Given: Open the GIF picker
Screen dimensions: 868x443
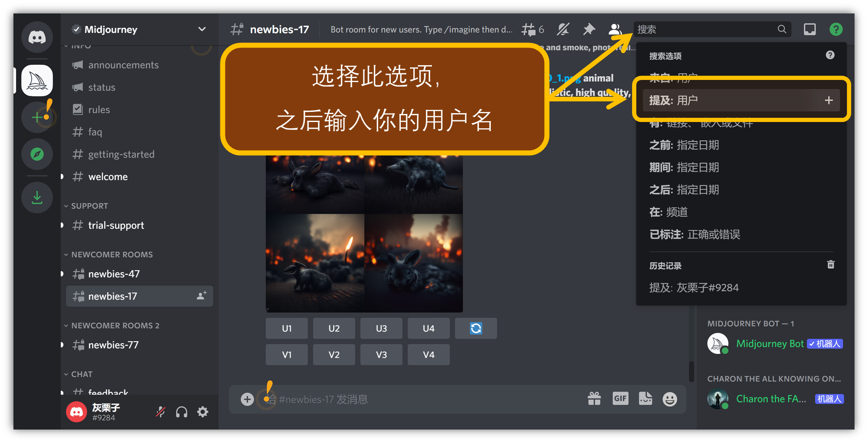Looking at the screenshot, I should pos(620,398).
